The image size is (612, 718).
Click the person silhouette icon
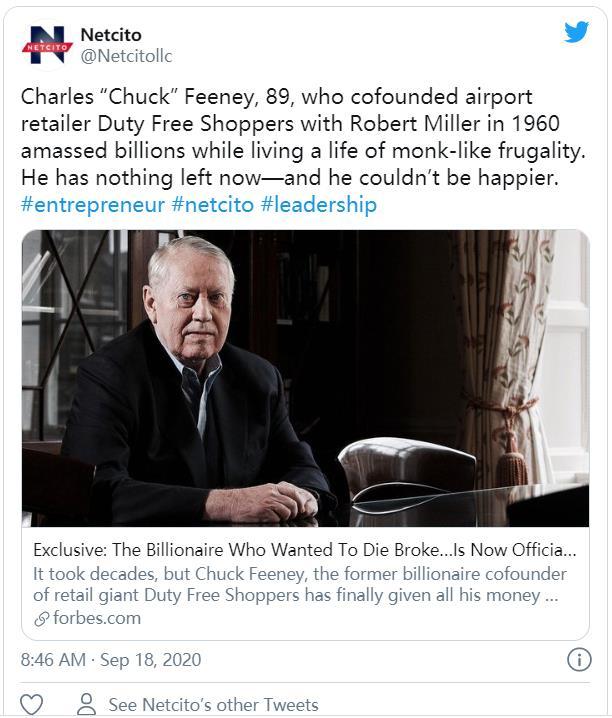pos(87,704)
